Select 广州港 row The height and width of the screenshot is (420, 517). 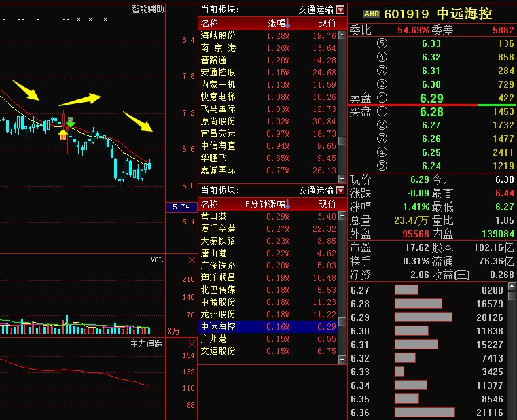click(x=268, y=338)
